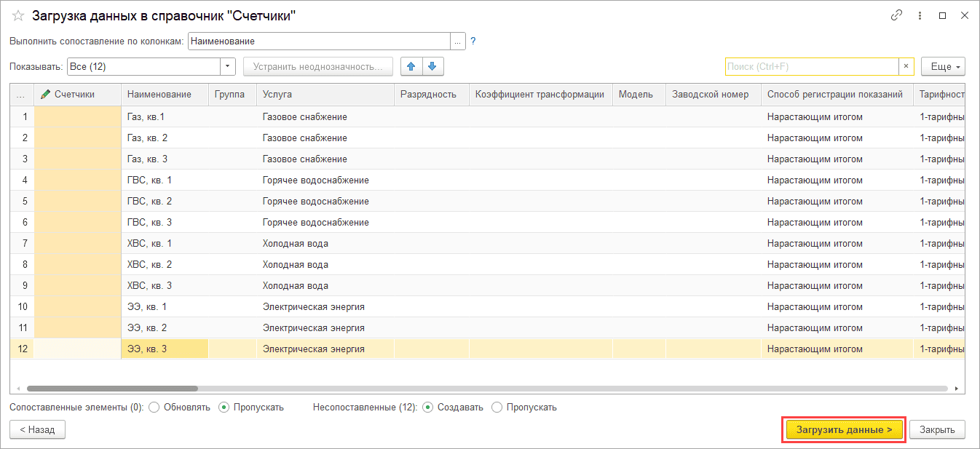Viewport: 980px width, 449px height.
Task: Expand the "Показывать" dropdown list
Action: tap(229, 67)
